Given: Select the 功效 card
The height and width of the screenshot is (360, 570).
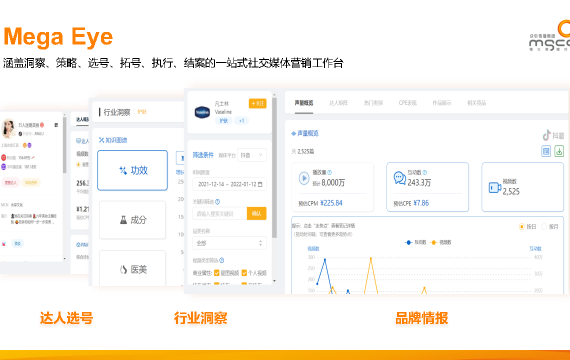Looking at the screenshot, I should [132, 170].
